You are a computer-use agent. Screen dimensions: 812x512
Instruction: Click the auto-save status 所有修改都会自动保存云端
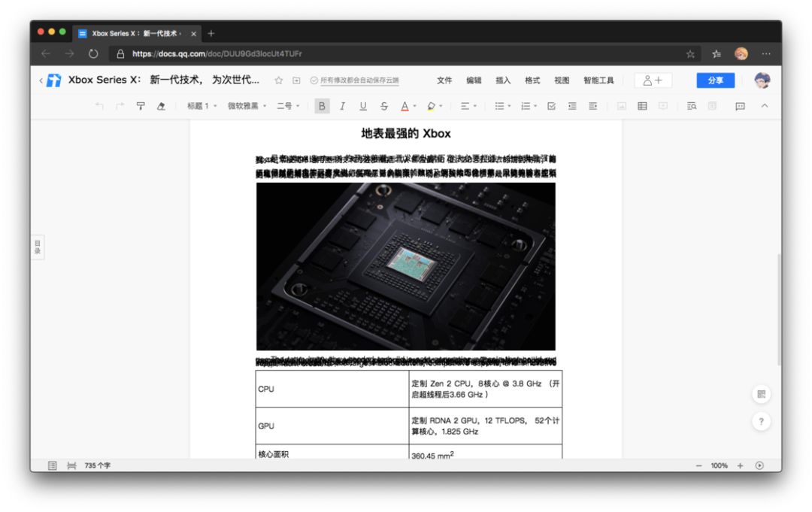[355, 80]
